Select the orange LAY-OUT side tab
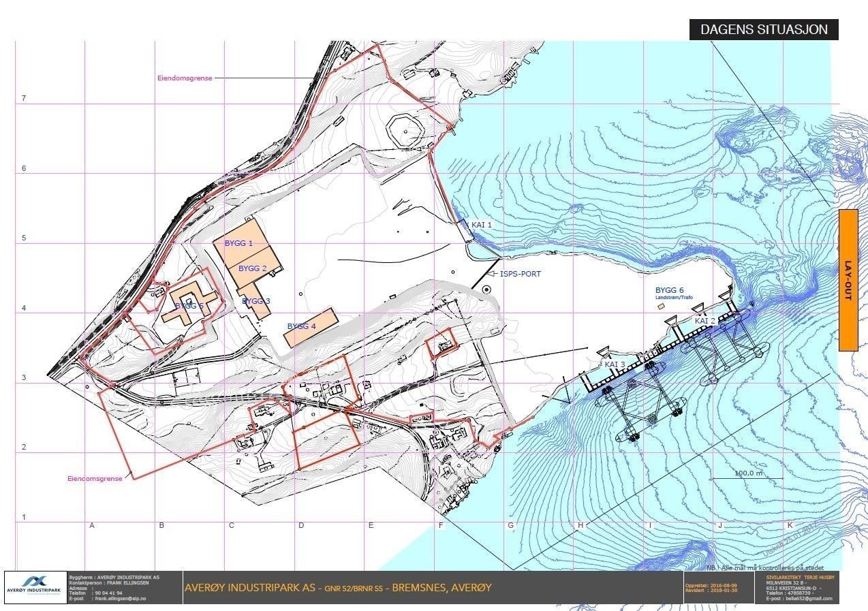This screenshot has height=611, width=868. (x=848, y=280)
